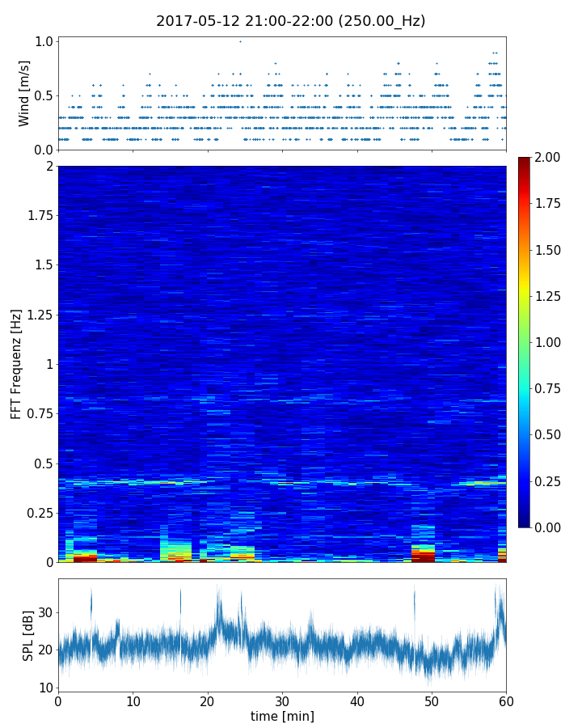Viewport: 582px width, 728px height.
Task: Click the dark red spectrogram hotspot near minute 49
Action: pyautogui.click(x=423, y=557)
